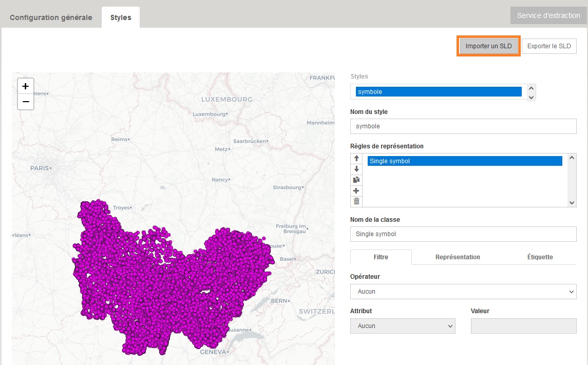The height and width of the screenshot is (365, 588).
Task: Click the Basel label on the map
Action: pyautogui.click(x=287, y=259)
